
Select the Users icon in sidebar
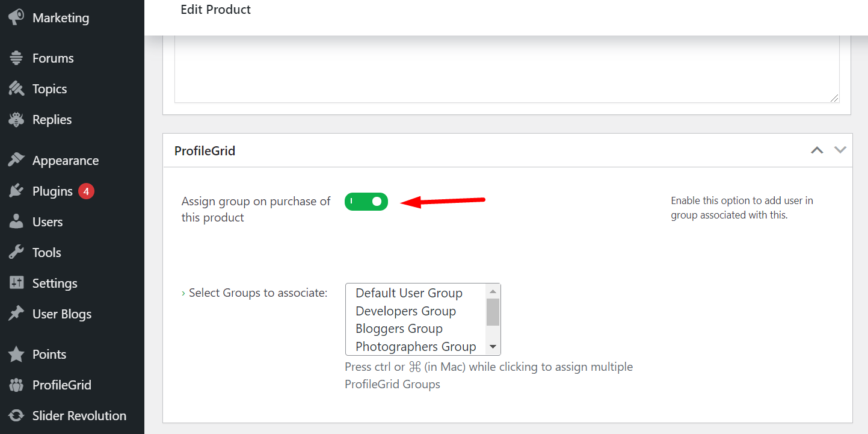[x=17, y=222]
